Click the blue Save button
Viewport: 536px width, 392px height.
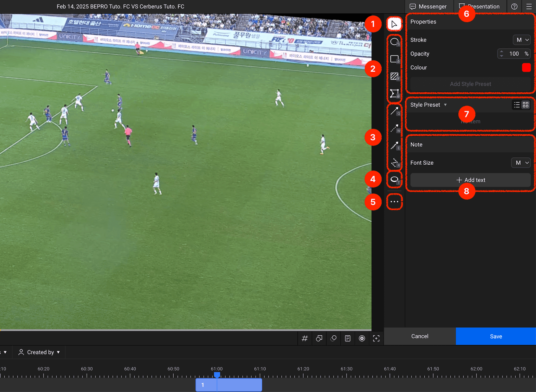[x=496, y=336]
